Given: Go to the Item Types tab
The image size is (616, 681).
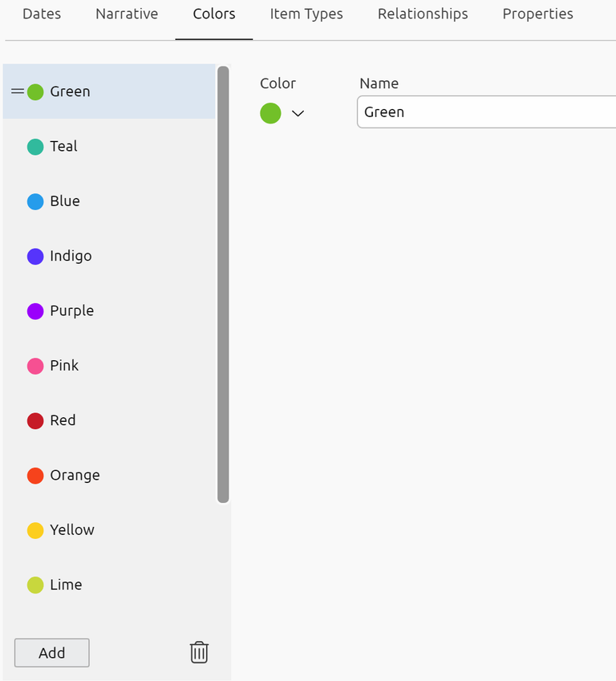Looking at the screenshot, I should coord(306,14).
